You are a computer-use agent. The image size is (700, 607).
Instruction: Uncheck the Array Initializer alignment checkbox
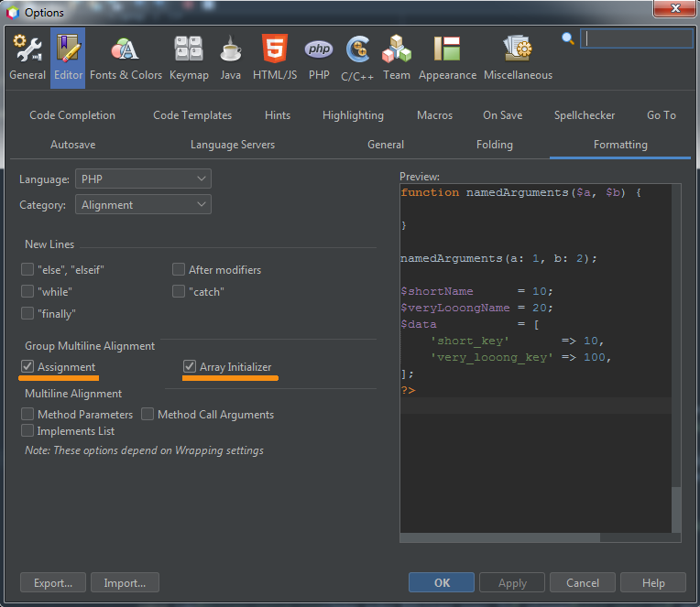tap(190, 366)
